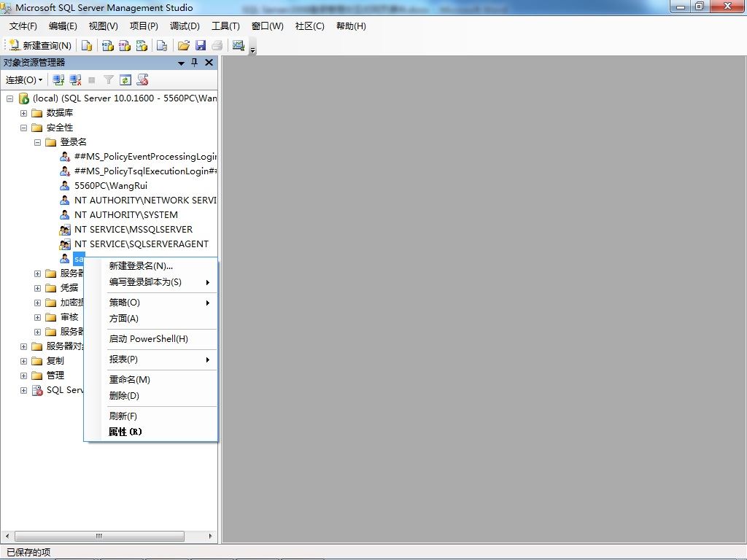This screenshot has width=747, height=560.
Task: Select the ##MS_PolicyEventProcessingLogin login
Action: (145, 157)
